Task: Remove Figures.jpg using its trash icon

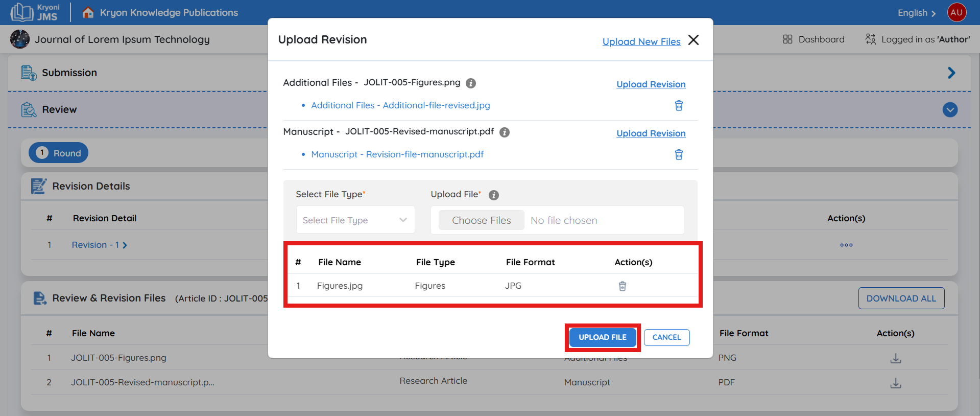Action: [x=622, y=286]
